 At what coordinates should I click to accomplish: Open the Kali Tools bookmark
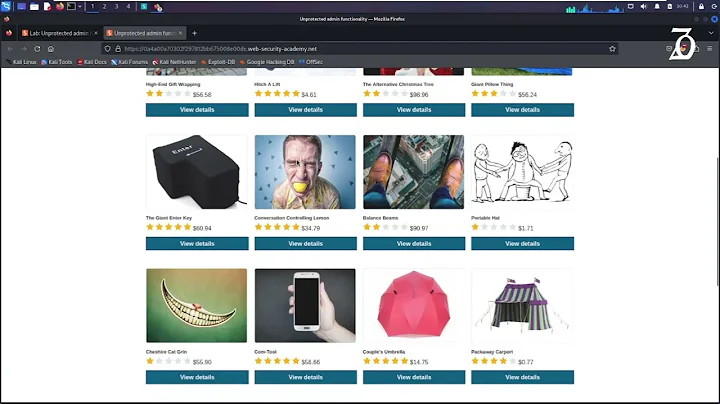(x=56, y=62)
